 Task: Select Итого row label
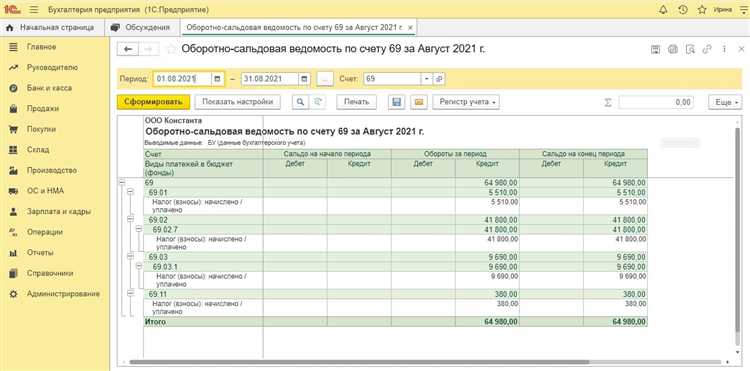(x=155, y=322)
